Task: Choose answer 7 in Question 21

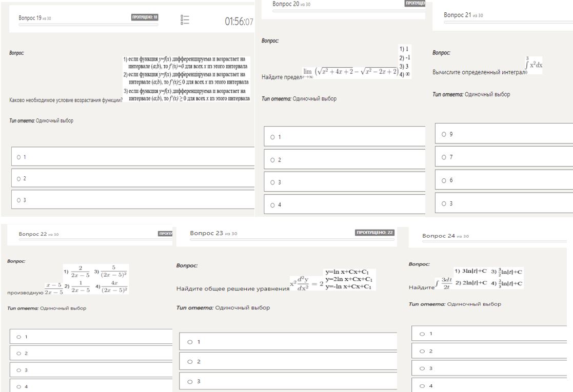Action: [443, 157]
